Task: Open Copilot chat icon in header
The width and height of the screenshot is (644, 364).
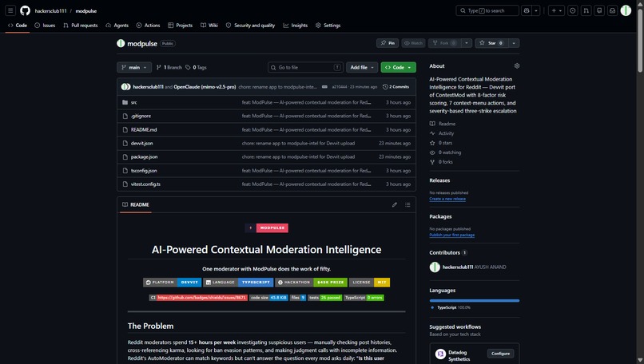Action: 527,10
